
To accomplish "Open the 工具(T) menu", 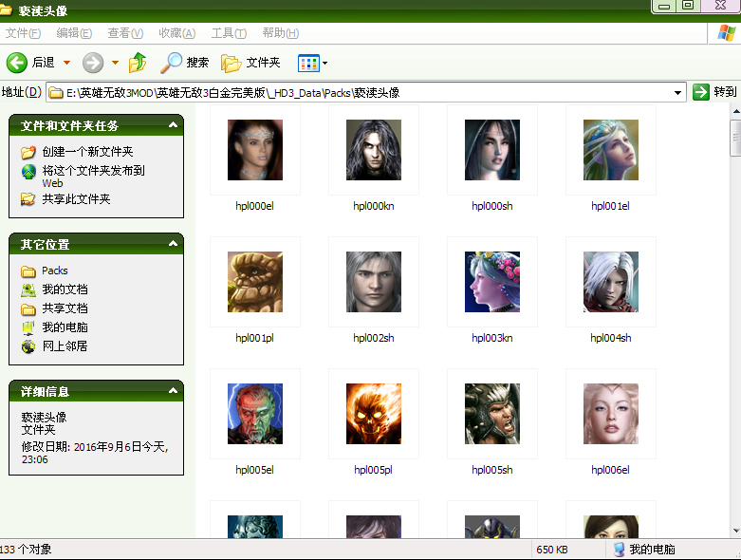I will coord(229,33).
